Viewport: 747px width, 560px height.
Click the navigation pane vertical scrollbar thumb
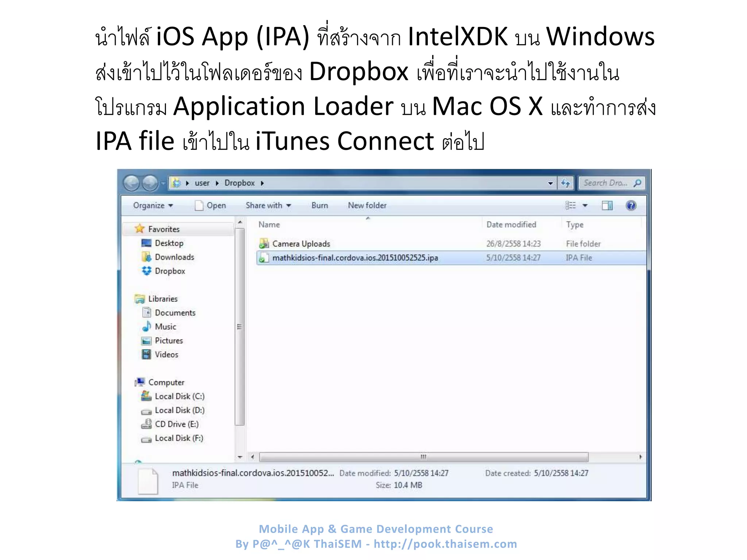click(239, 327)
